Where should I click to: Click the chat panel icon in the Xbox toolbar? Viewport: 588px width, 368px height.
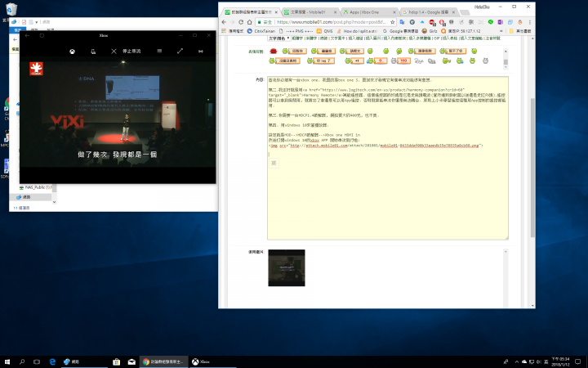[159, 51]
